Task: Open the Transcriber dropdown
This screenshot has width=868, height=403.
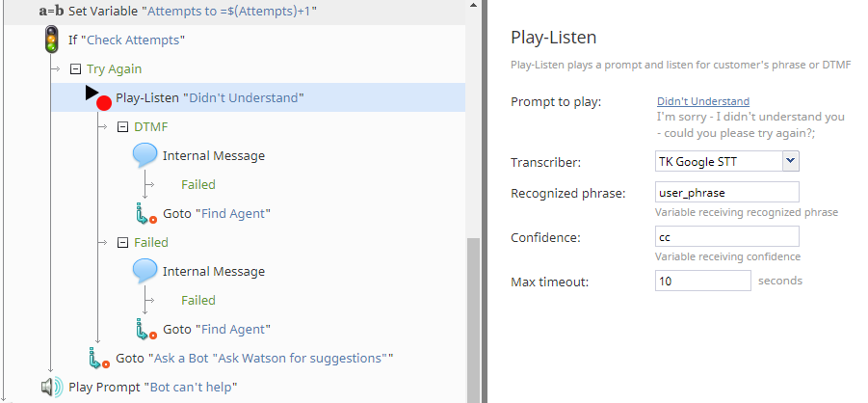Action: click(x=790, y=161)
